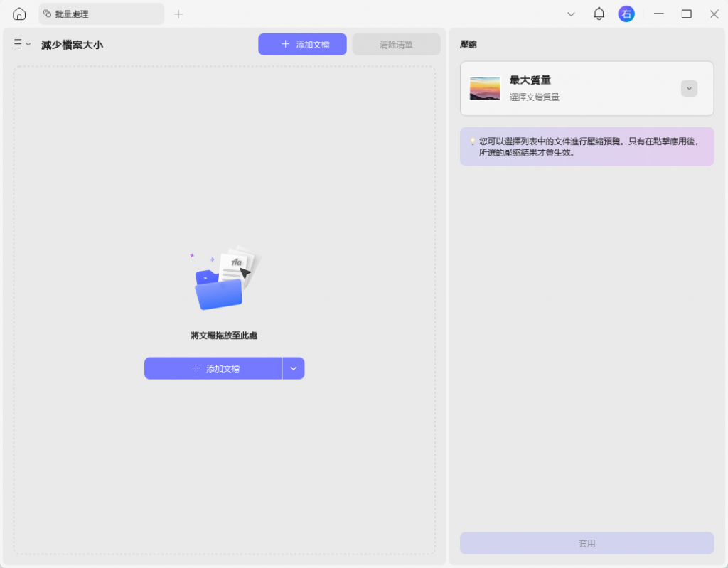Image resolution: width=728 pixels, height=568 pixels.
Task: Click the plus icon to open a new tab
Action: [178, 14]
